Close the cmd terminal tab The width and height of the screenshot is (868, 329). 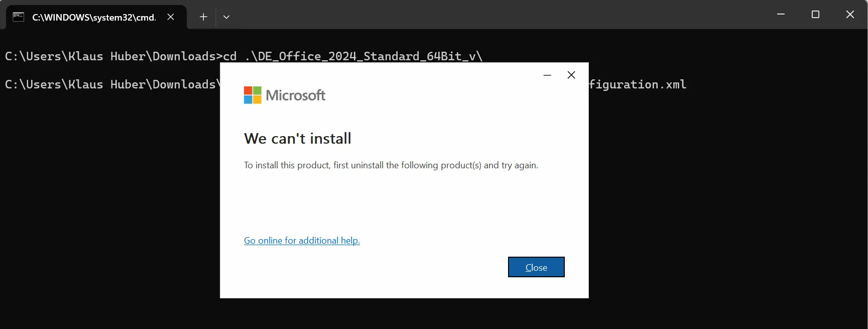click(x=171, y=17)
